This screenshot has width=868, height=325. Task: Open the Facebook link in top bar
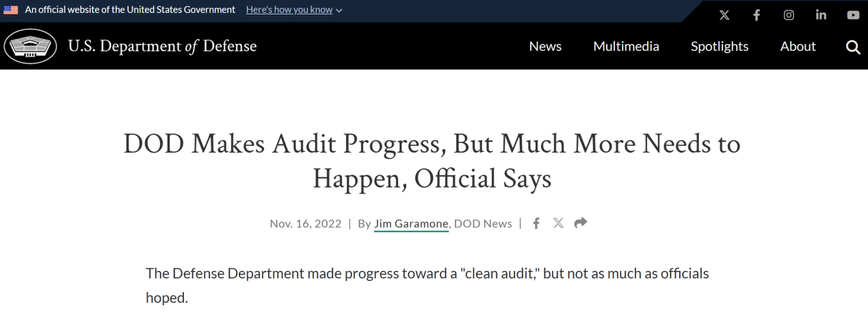point(757,16)
